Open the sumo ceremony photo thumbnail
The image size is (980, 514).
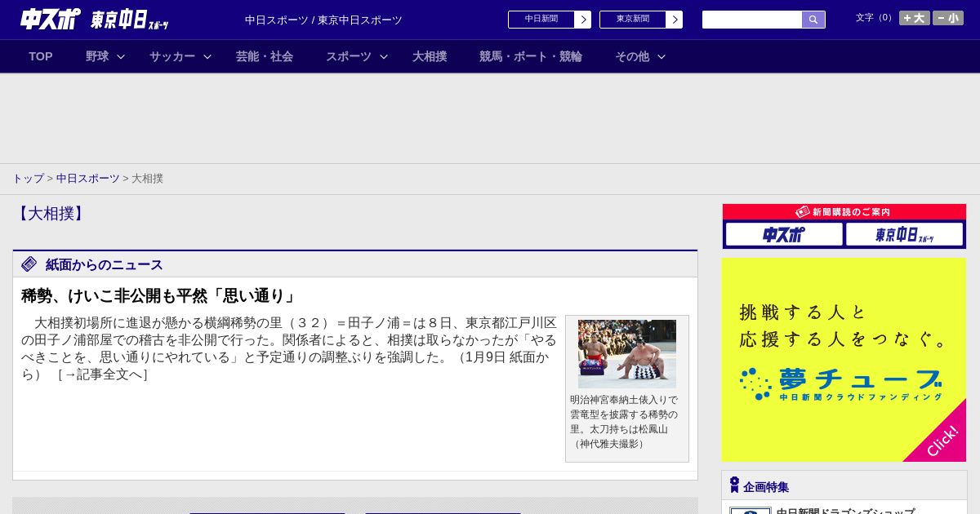pos(627,353)
